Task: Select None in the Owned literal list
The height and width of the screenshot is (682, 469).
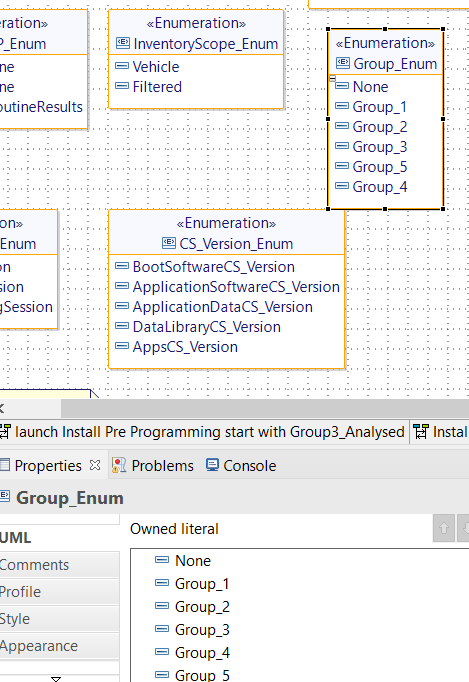Action: pos(193,561)
